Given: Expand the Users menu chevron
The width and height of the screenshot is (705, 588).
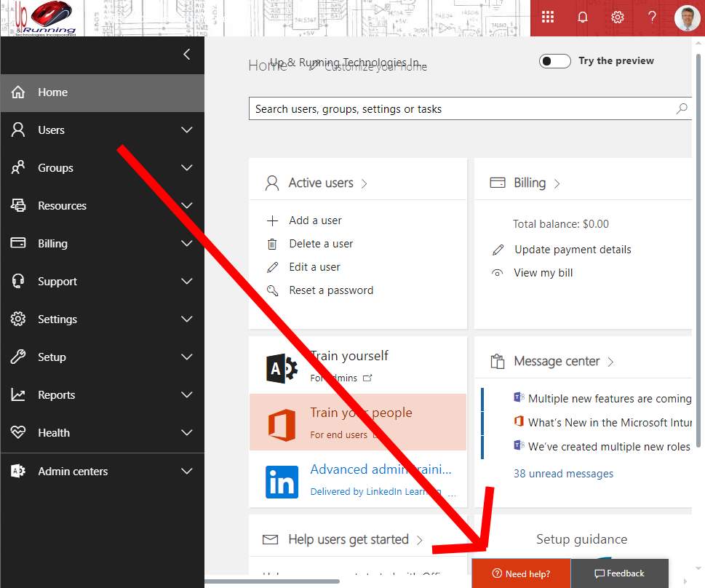Looking at the screenshot, I should (x=187, y=130).
